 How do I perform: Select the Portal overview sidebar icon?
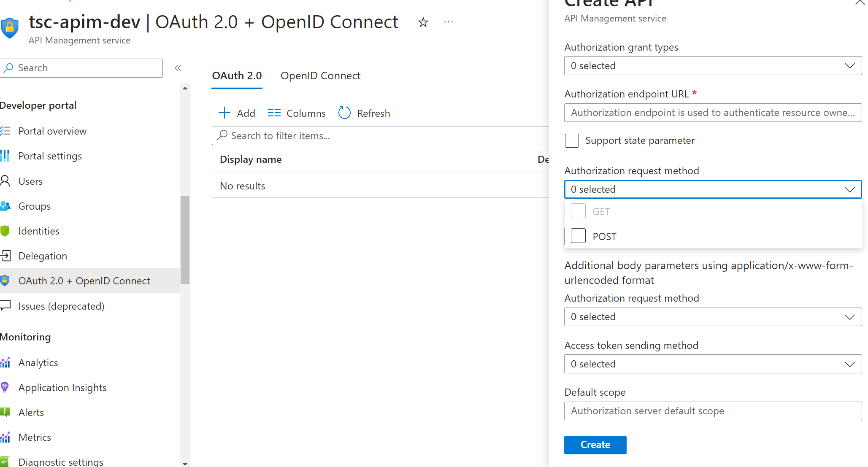(6, 131)
